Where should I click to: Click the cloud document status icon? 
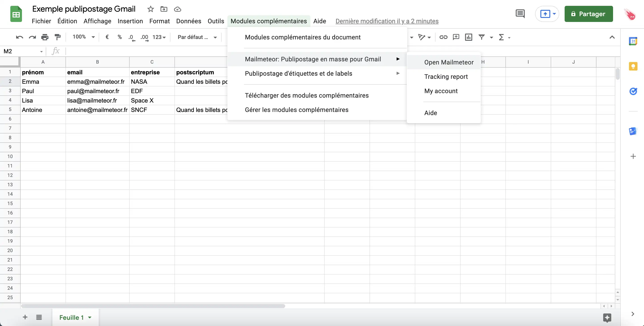tap(178, 9)
